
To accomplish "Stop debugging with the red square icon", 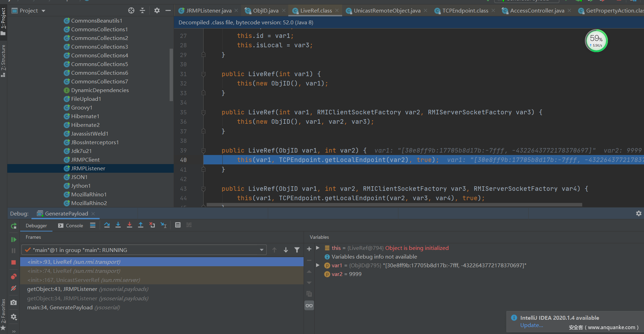I will tap(14, 262).
